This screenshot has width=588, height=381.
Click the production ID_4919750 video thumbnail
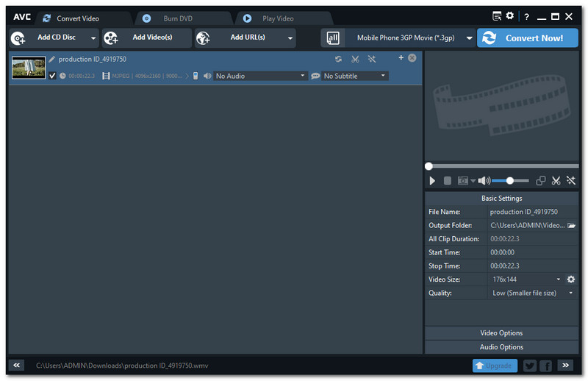coord(29,68)
